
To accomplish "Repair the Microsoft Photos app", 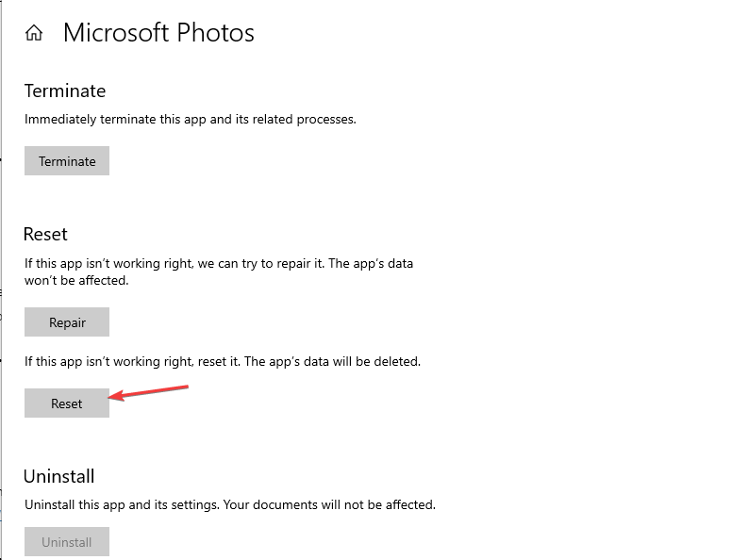I will pos(67,322).
